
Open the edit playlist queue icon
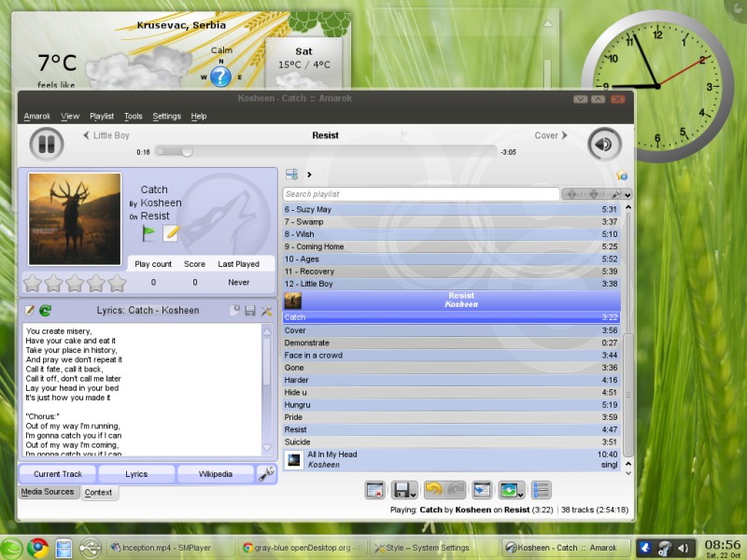tap(542, 490)
